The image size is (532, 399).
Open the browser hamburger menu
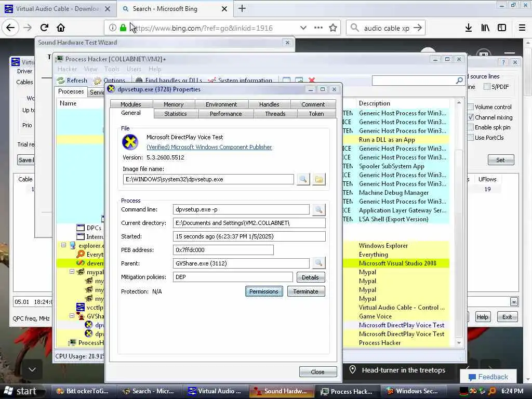point(522,28)
